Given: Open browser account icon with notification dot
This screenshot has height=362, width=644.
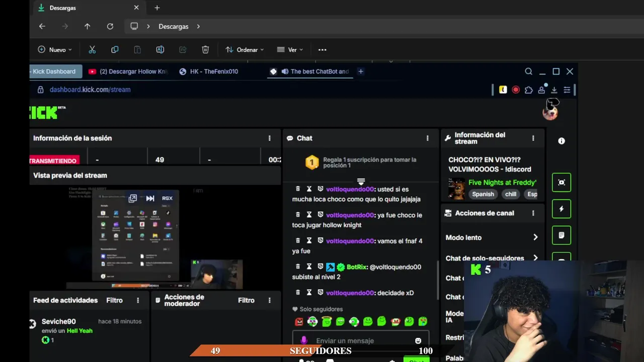Looking at the screenshot, I should pyautogui.click(x=541, y=89).
